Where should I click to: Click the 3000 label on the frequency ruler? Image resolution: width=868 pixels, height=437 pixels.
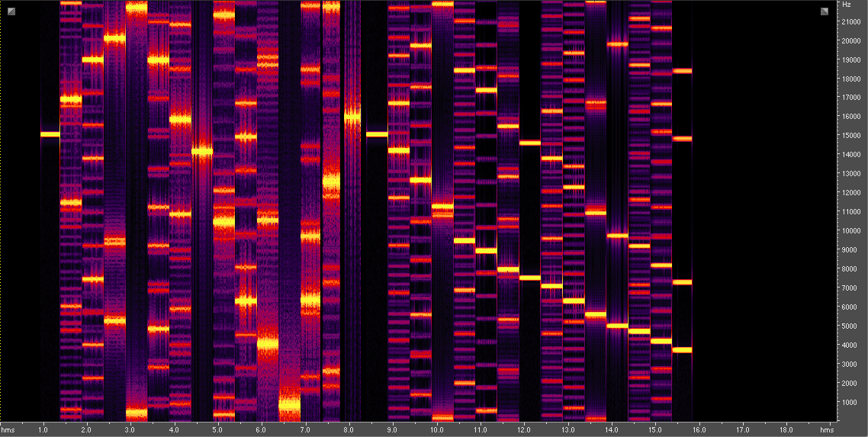tap(850, 365)
